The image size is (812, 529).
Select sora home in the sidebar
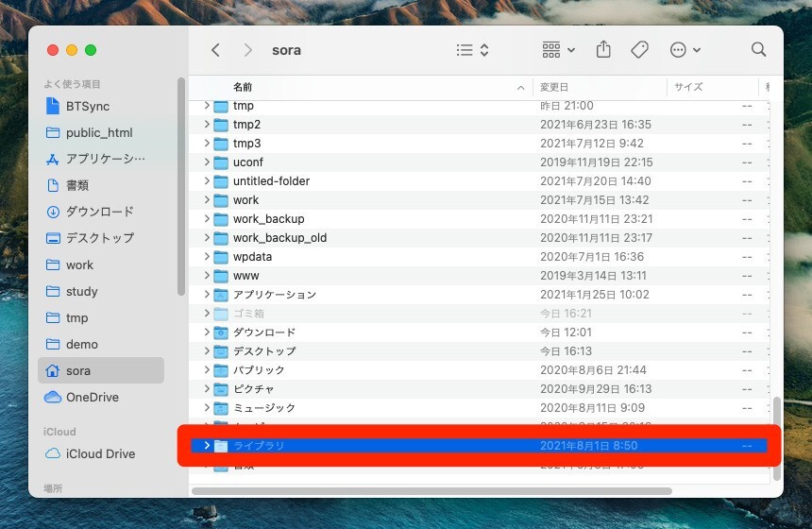pyautogui.click(x=101, y=370)
